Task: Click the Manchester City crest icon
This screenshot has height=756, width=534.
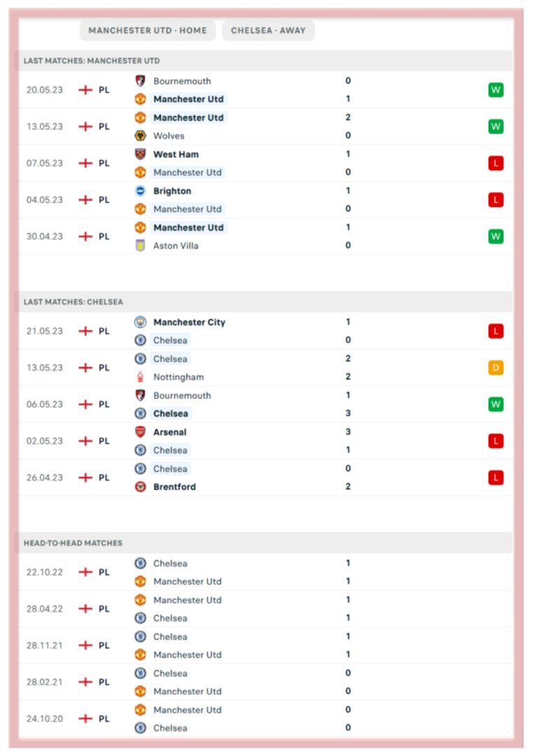Action: (140, 322)
